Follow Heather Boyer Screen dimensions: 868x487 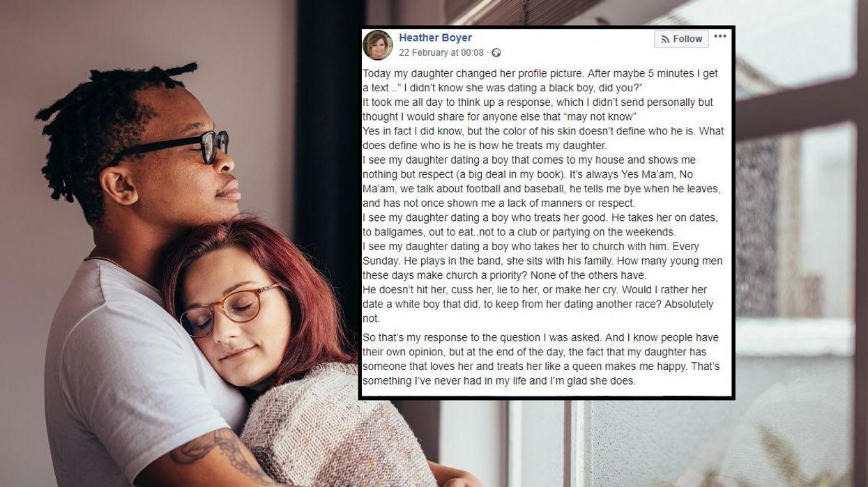[681, 40]
